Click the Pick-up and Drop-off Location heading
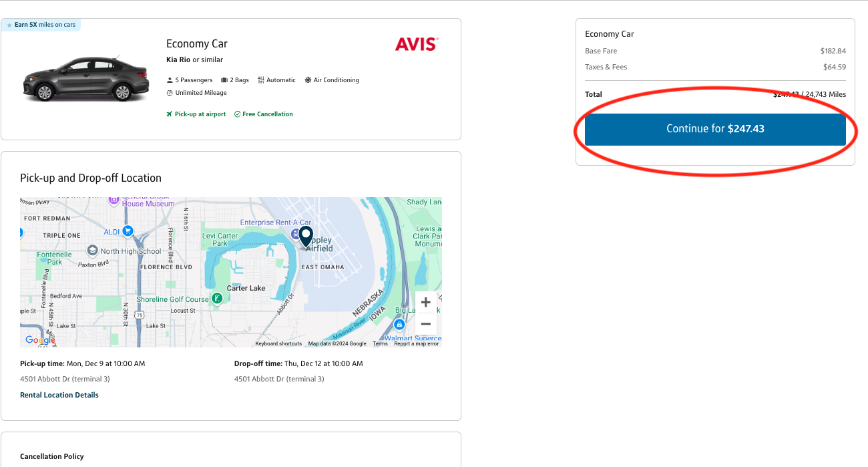Image resolution: width=868 pixels, height=467 pixels. point(91,178)
